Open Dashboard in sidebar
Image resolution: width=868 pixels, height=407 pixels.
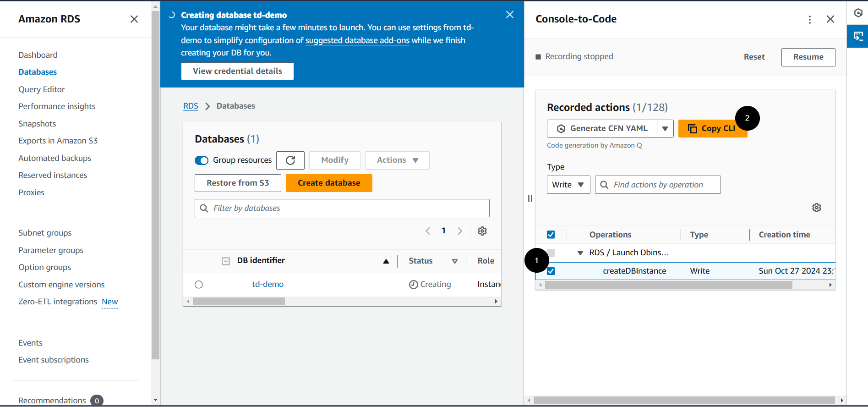point(38,55)
